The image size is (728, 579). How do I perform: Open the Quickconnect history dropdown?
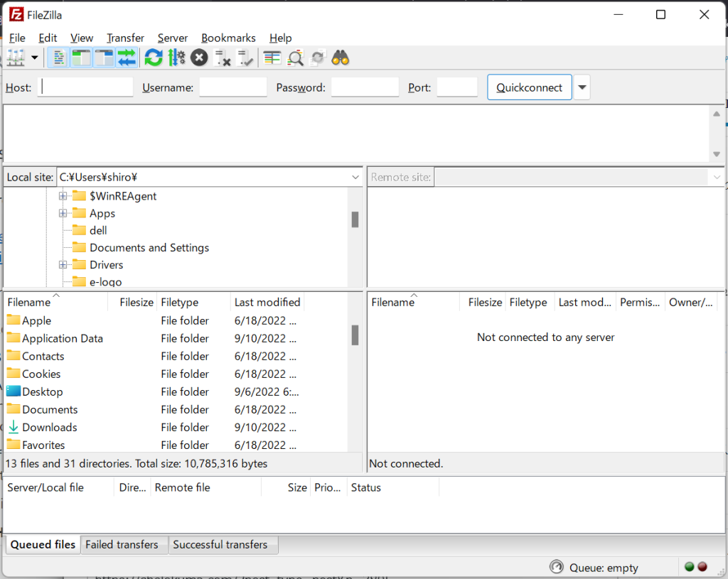pyautogui.click(x=582, y=87)
